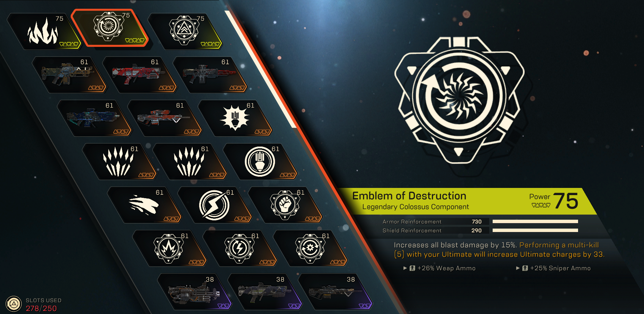Click the slots used vault icon
Image resolution: width=644 pixels, height=314 pixels.
[14, 304]
